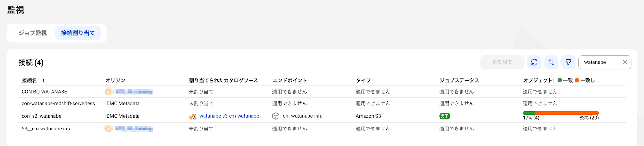The height and width of the screenshot is (146, 644).
Task: Switch to the ジョブ監視 tab
Action: (x=33, y=33)
